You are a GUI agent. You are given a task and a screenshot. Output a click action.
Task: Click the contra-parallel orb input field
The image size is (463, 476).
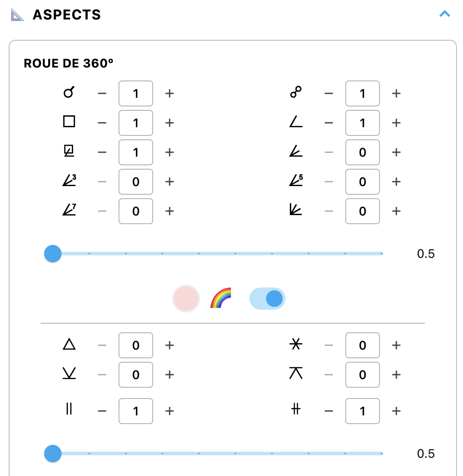point(362,411)
